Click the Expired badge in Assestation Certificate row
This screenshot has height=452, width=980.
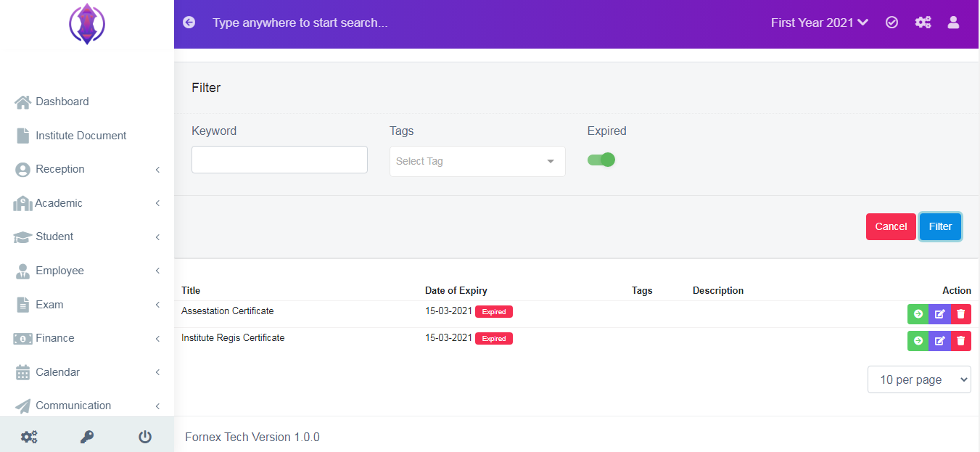point(494,312)
